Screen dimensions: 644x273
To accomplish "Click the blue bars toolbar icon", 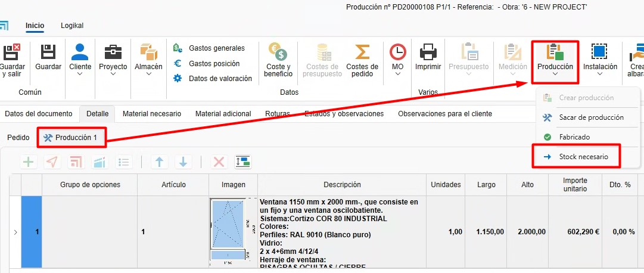I will 99,162.
